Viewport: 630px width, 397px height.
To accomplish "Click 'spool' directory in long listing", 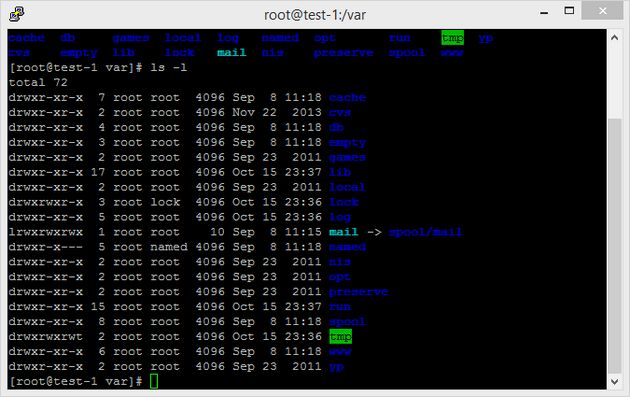I will [347, 322].
